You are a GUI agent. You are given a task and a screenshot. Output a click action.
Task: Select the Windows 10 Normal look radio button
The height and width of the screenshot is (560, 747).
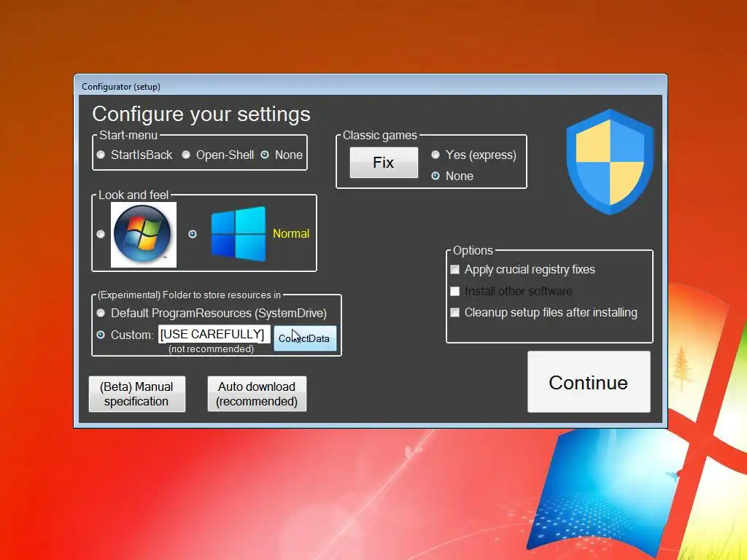click(193, 234)
